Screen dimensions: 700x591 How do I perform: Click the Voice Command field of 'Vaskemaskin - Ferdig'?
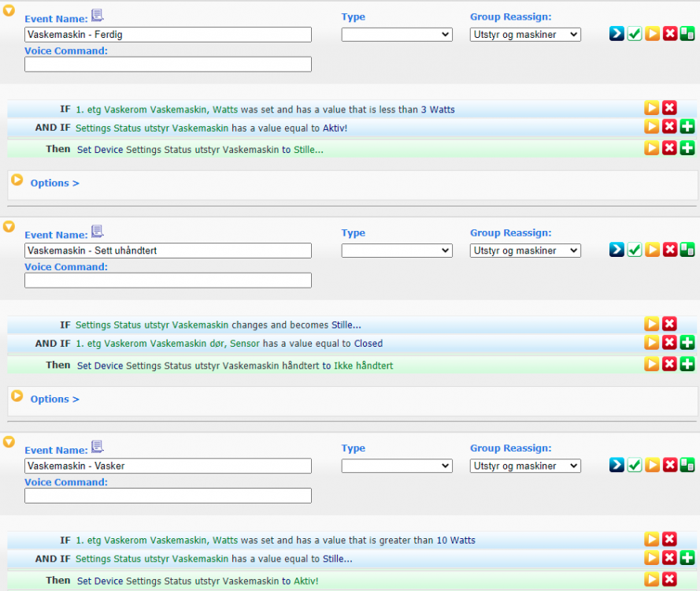(168, 65)
